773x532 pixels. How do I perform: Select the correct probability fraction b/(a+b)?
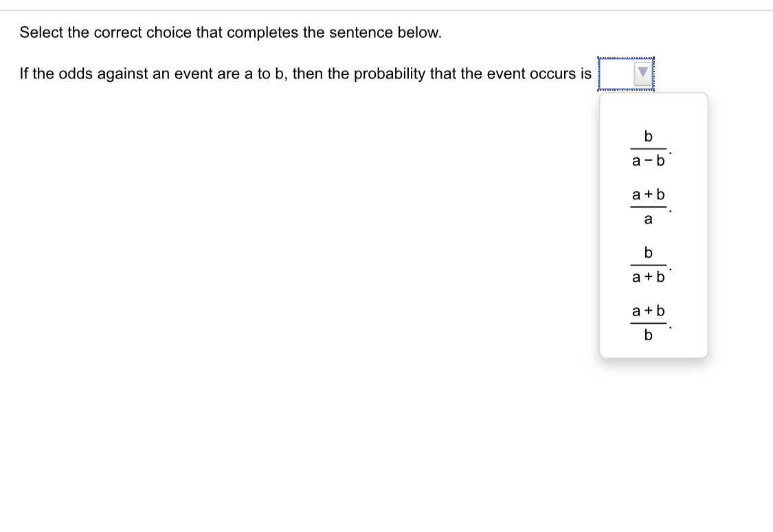[647, 265]
